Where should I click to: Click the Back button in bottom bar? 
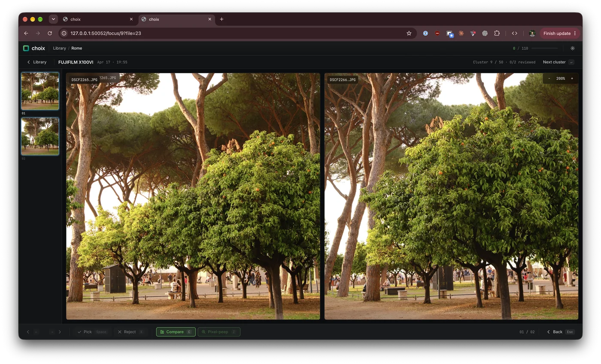(x=560, y=332)
